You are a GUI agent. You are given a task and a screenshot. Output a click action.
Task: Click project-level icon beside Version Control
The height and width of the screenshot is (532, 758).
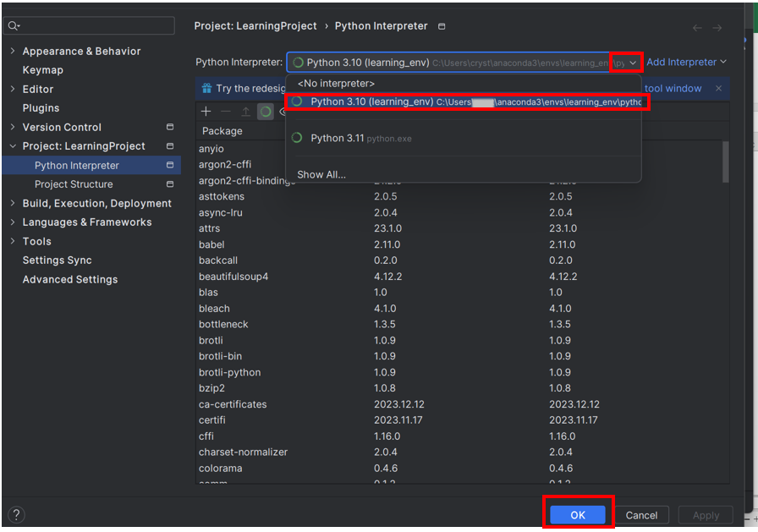170,127
